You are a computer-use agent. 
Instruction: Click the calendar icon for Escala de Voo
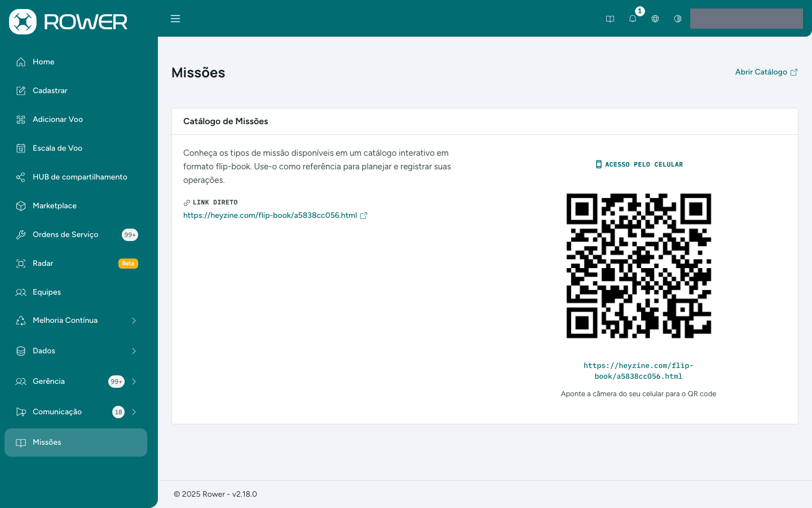[x=21, y=148]
